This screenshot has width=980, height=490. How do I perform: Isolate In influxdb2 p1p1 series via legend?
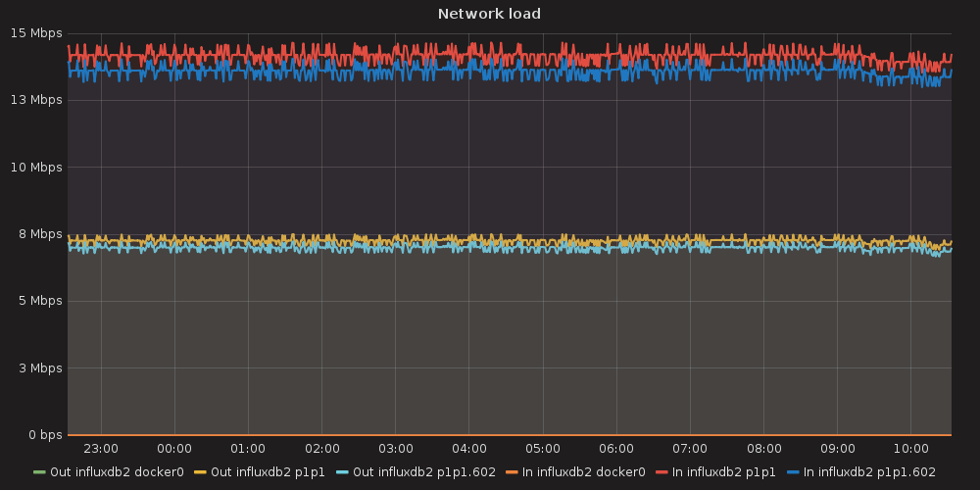point(723,472)
